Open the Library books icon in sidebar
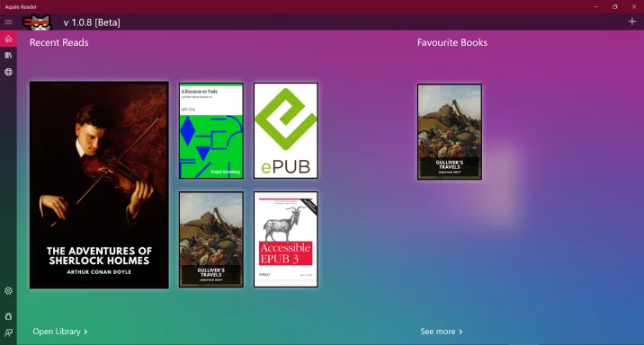 8,56
